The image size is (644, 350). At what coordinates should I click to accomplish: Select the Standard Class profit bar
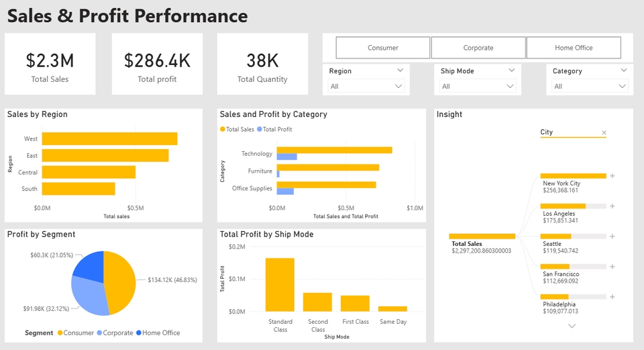point(280,285)
